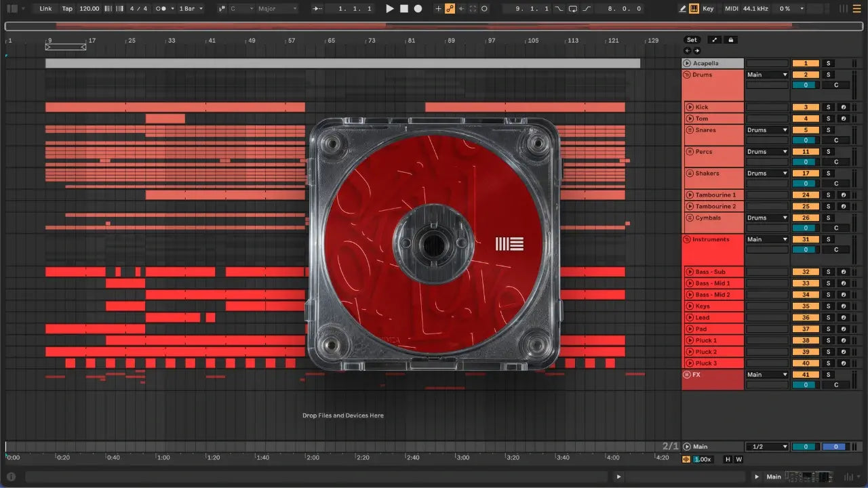Click the Follow playback arrow icon
868x488 pixels.
pyautogui.click(x=316, y=9)
